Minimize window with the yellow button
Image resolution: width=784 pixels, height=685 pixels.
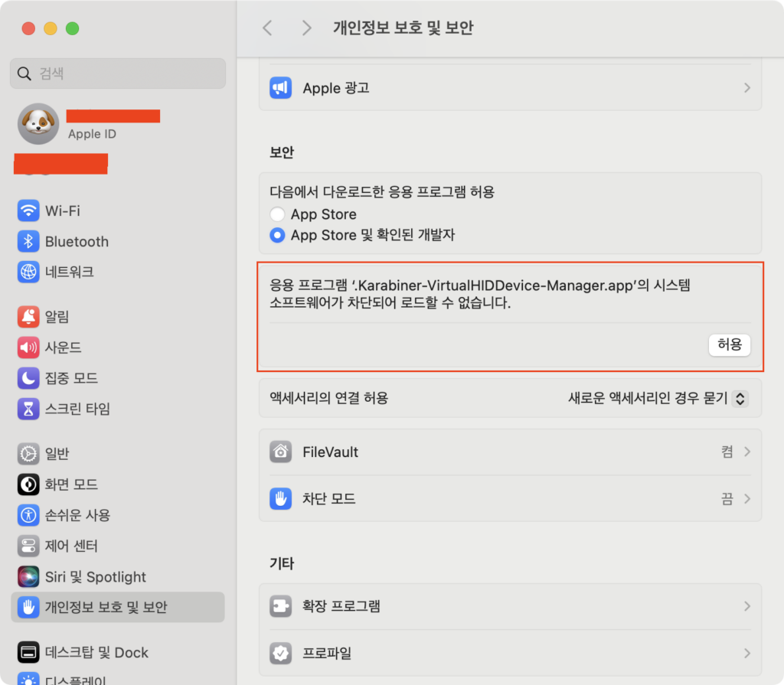[51, 28]
